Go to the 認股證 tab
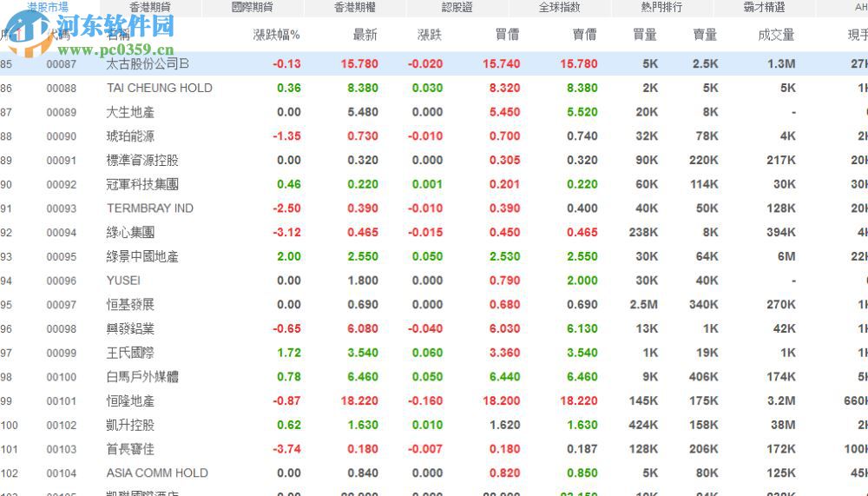 (x=457, y=7)
